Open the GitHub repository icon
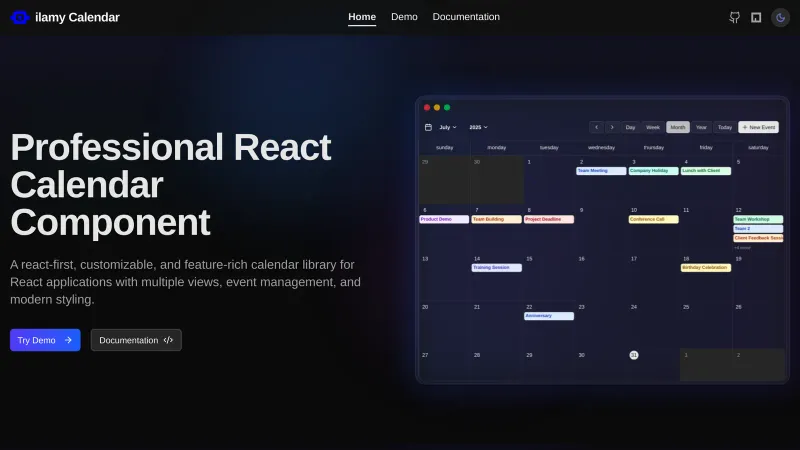The width and height of the screenshot is (800, 450). (x=735, y=17)
